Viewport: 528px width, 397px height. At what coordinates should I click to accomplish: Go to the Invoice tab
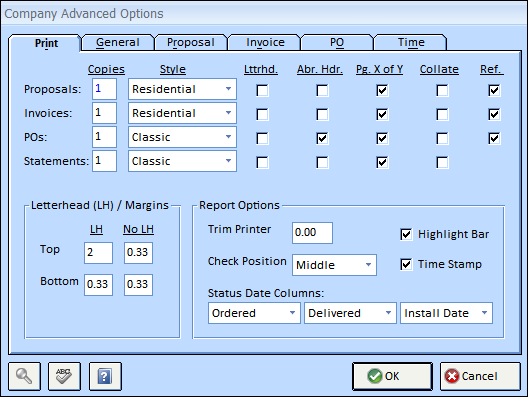coord(265,42)
